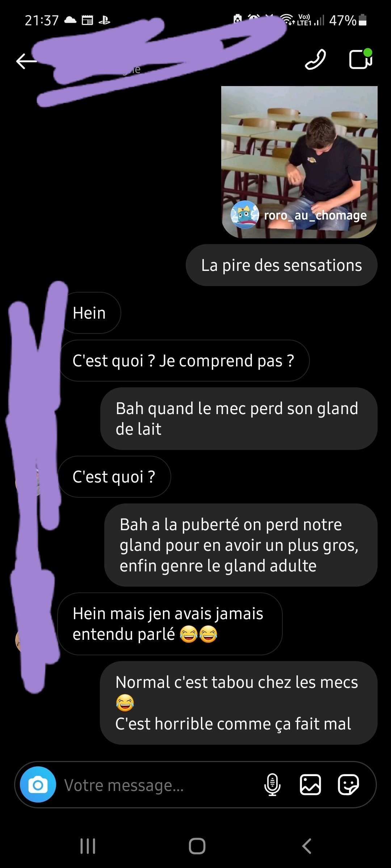391x868 pixels.
Task: Open shared roro_au_chomage video post
Action: click(x=299, y=162)
